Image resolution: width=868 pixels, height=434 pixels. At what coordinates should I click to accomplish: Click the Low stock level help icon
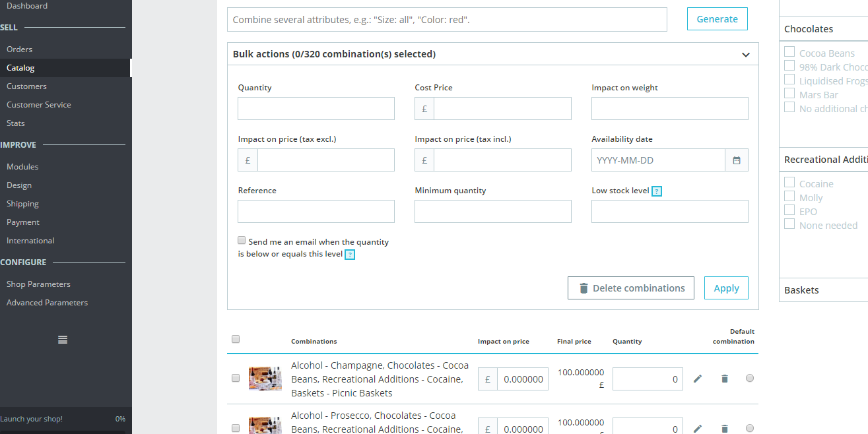(x=657, y=191)
